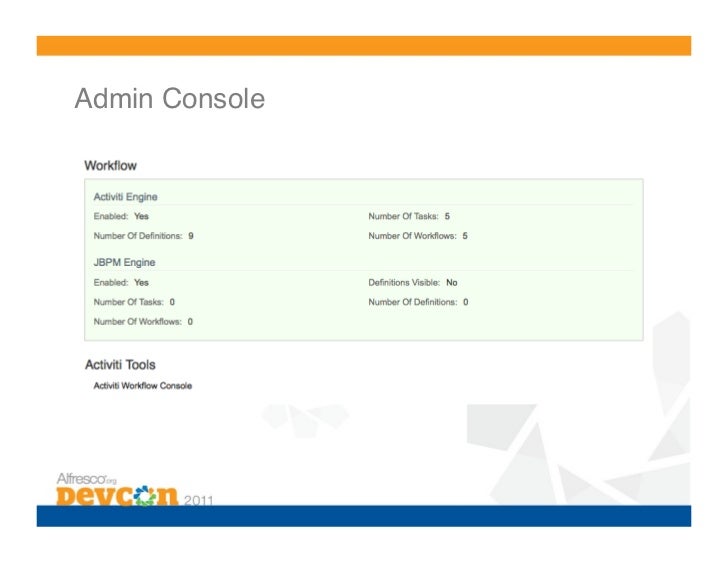Click Definitions Visible value No
Image resolution: width=728 pixels, height=563 pixels.
(x=452, y=283)
